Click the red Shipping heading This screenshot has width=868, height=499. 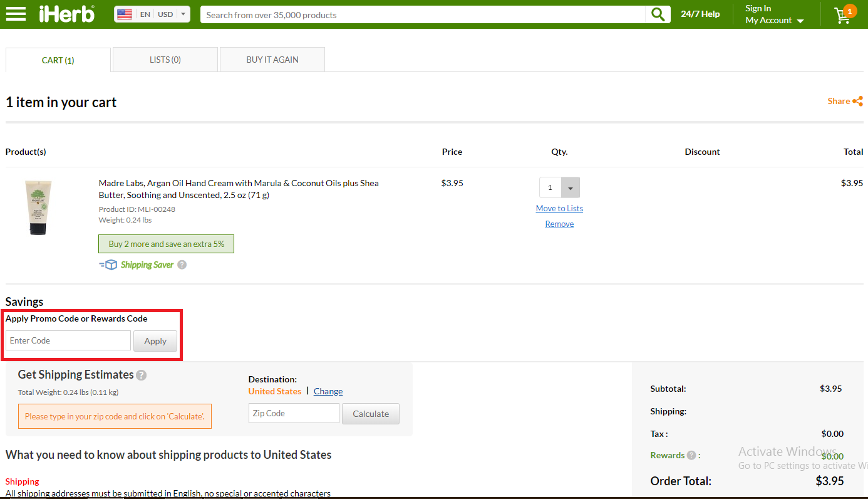pyautogui.click(x=23, y=481)
